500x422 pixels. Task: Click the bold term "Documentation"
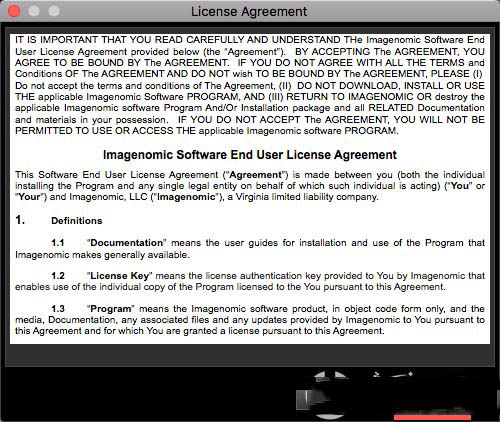coord(127,243)
